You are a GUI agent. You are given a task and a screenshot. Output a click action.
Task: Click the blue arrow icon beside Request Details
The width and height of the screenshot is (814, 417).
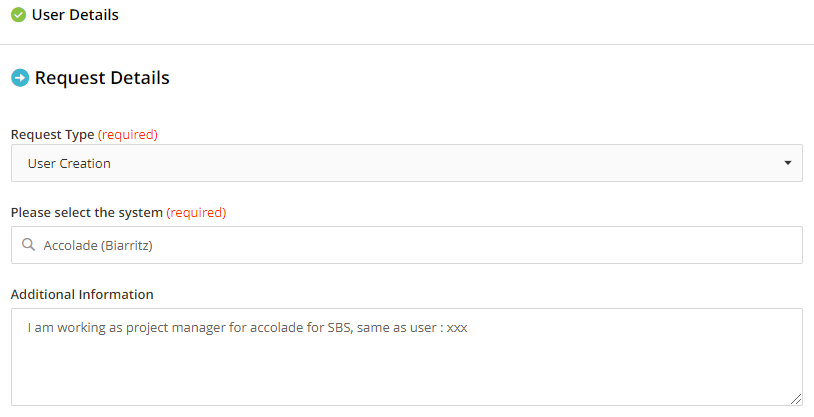(19, 78)
